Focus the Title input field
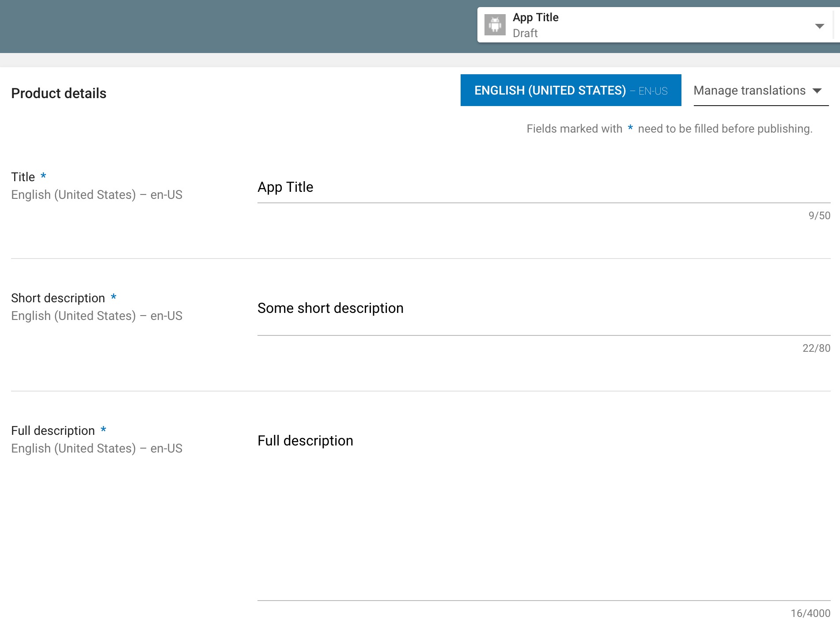 click(544, 187)
